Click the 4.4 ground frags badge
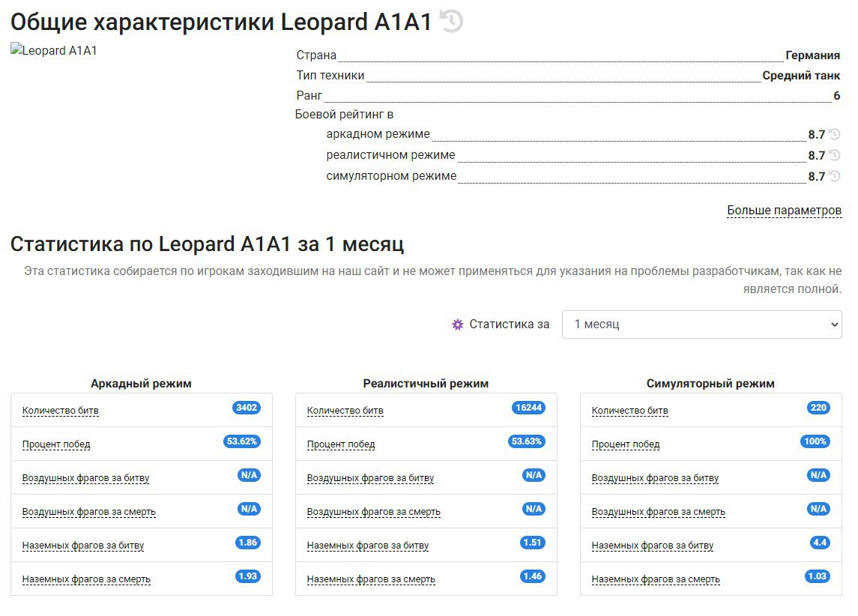The height and width of the screenshot is (616, 858). point(819,543)
